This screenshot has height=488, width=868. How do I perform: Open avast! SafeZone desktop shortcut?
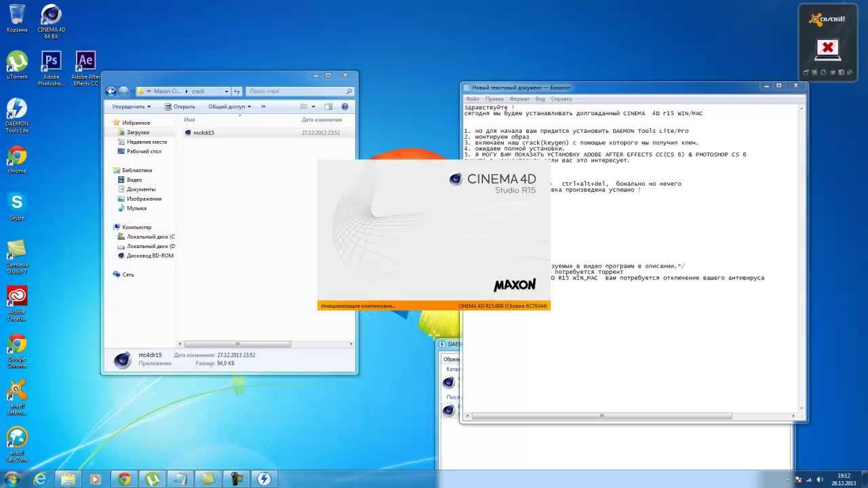[x=17, y=445]
